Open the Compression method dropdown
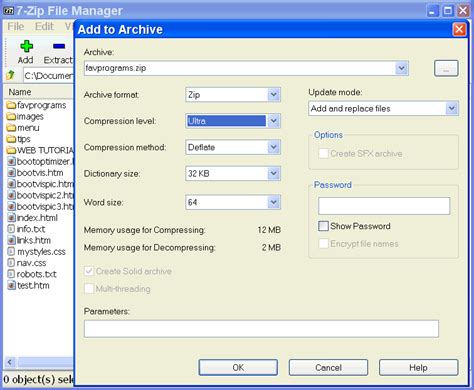Viewport: 474px width, 390px height. [x=274, y=147]
